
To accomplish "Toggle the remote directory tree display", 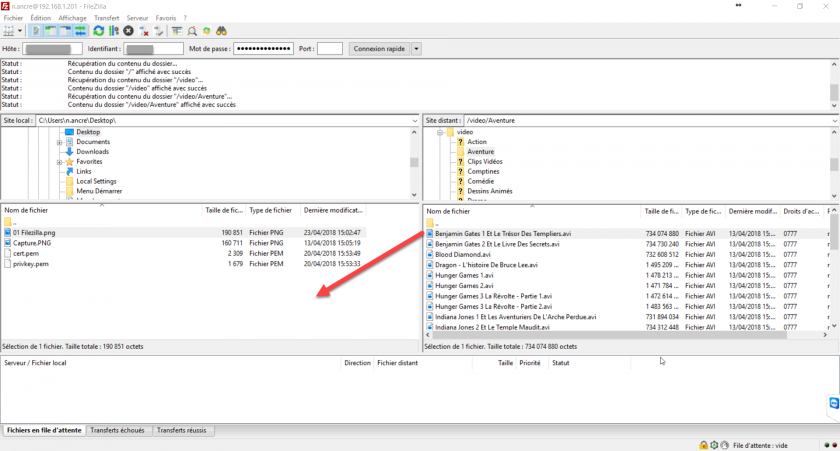I will pos(65,31).
